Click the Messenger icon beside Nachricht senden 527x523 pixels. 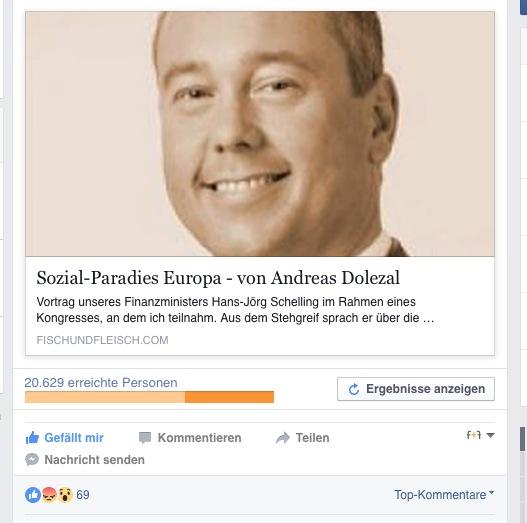(x=32, y=459)
